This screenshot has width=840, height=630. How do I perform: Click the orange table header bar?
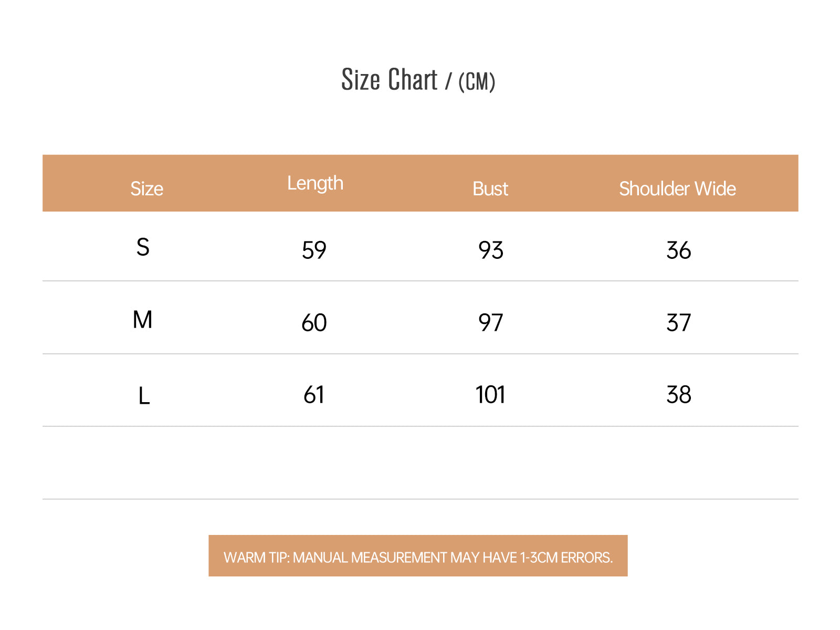(421, 183)
